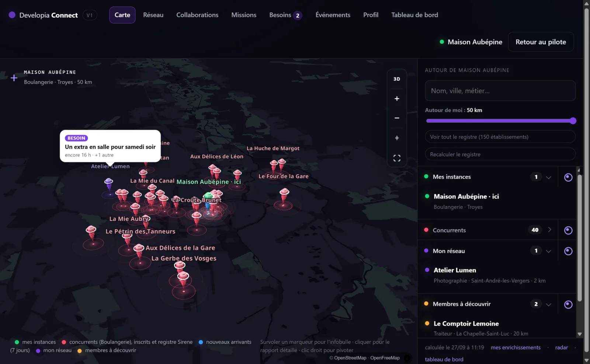Toggle visibility of Mes instances layer
This screenshot has width=590, height=364.
(x=568, y=177)
